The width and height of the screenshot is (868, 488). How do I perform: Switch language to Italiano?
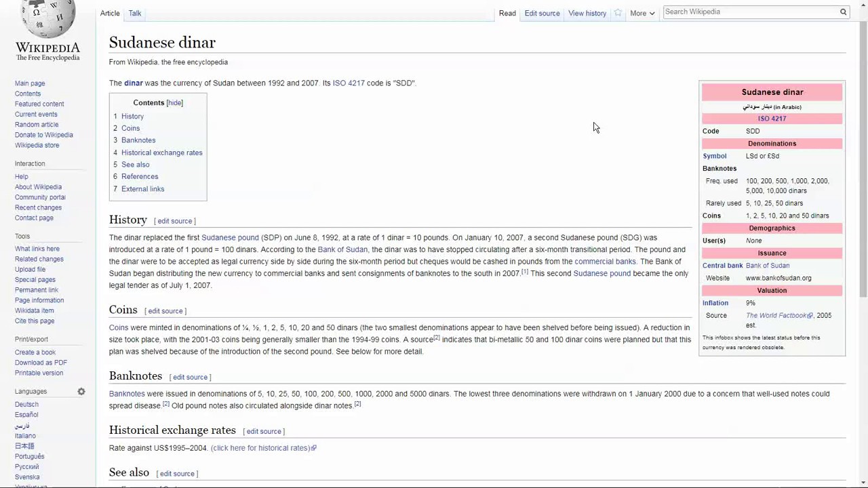point(25,436)
